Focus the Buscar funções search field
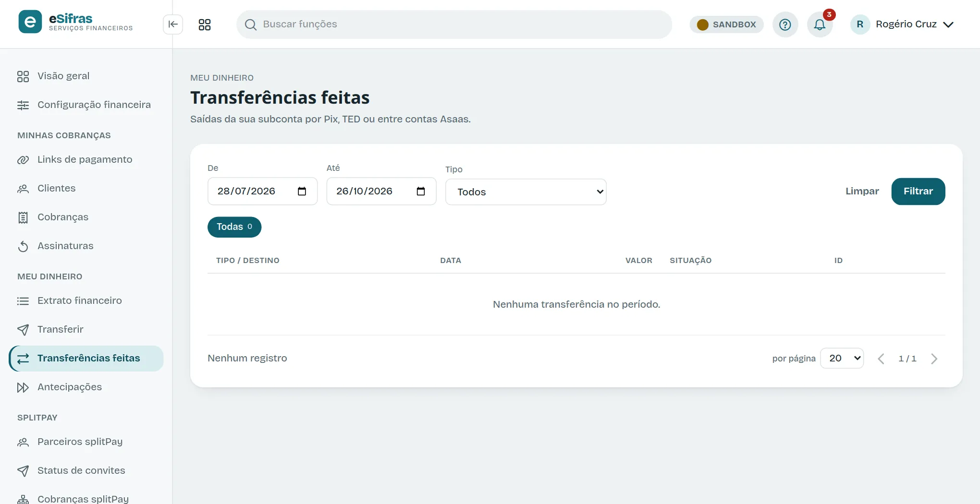980x504 pixels. [454, 24]
